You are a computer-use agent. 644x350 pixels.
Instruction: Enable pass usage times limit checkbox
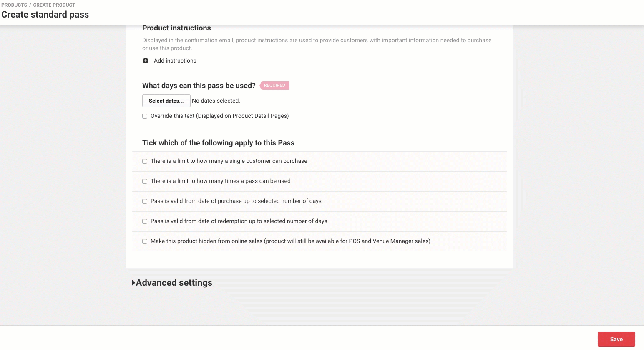[x=145, y=181]
